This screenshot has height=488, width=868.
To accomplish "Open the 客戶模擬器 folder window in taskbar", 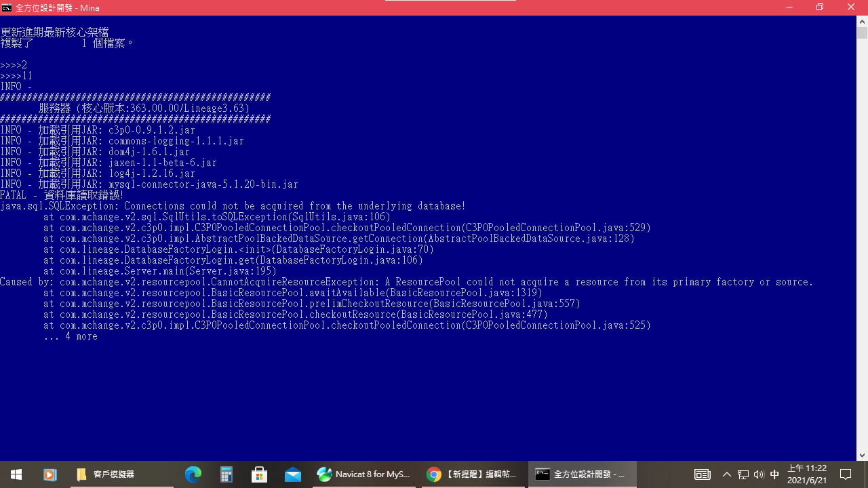I will (121, 474).
